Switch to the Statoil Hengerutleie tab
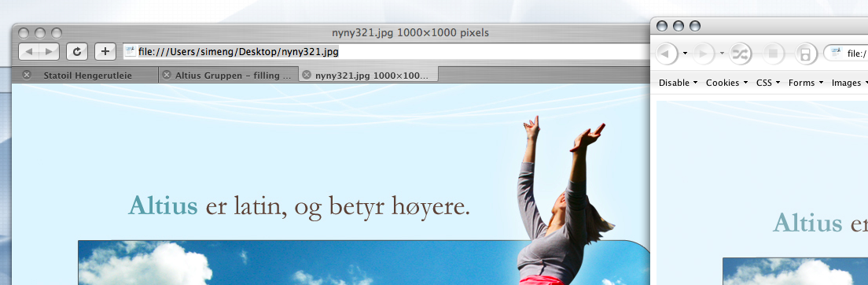Image resolution: width=868 pixels, height=285 pixels. (x=85, y=75)
